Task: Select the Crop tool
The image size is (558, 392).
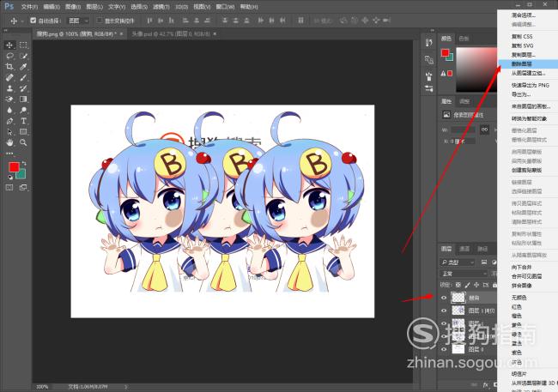Action: coord(9,67)
